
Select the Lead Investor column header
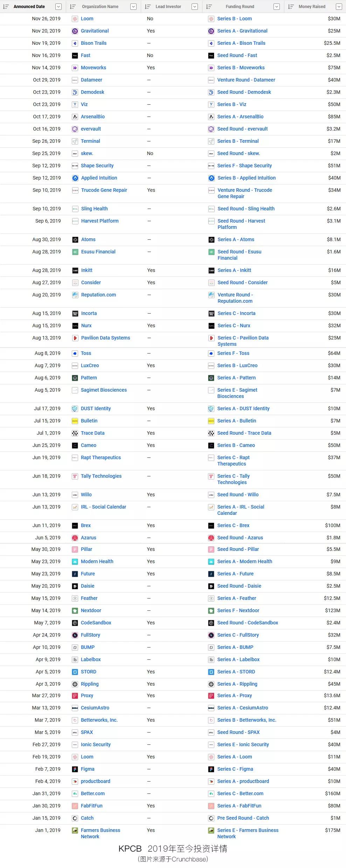click(x=168, y=7)
